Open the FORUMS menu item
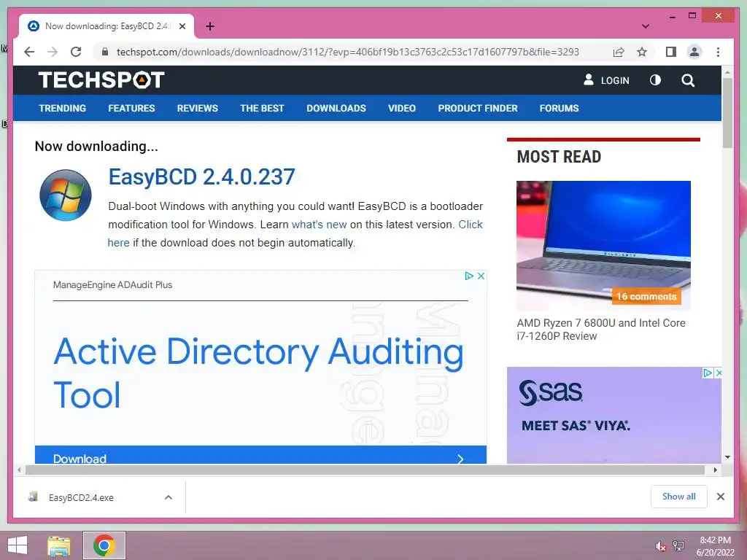Image resolution: width=747 pixels, height=560 pixels. 559,108
